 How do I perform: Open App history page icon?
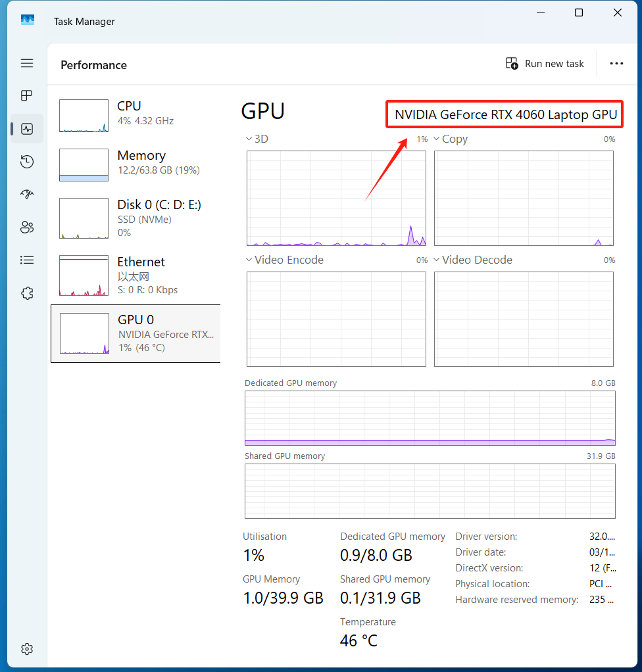point(27,162)
